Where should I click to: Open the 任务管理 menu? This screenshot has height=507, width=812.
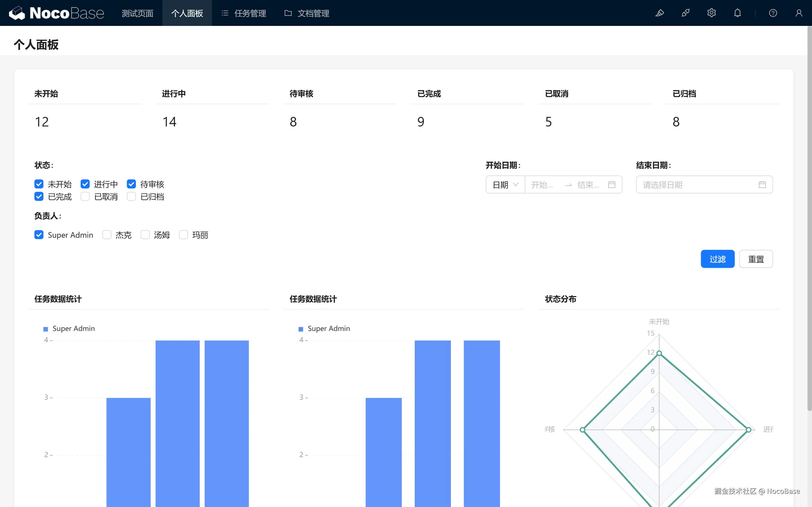point(244,13)
